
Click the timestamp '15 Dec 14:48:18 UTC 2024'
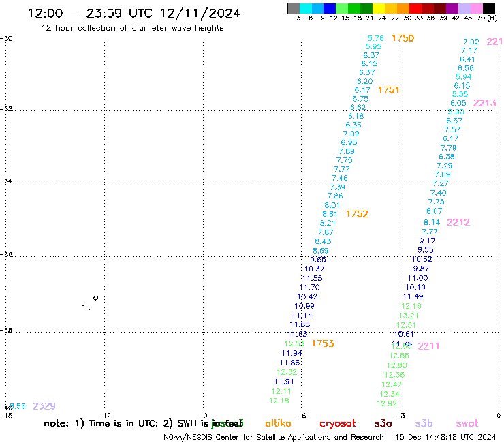445,437
